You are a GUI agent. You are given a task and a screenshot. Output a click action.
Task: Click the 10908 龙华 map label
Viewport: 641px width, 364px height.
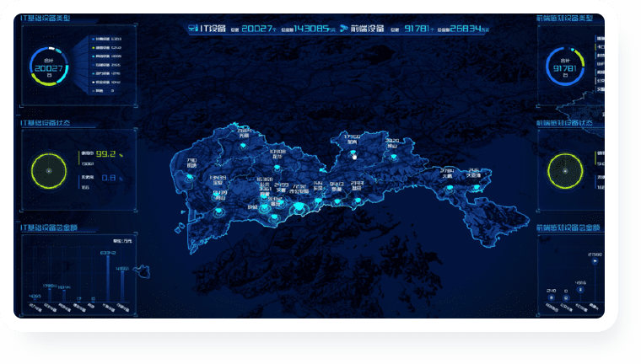[277, 153]
